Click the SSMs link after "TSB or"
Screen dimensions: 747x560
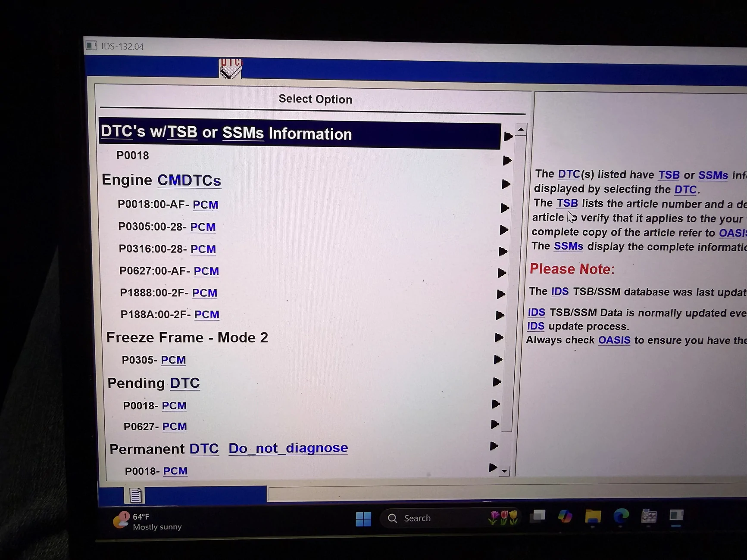point(713,175)
